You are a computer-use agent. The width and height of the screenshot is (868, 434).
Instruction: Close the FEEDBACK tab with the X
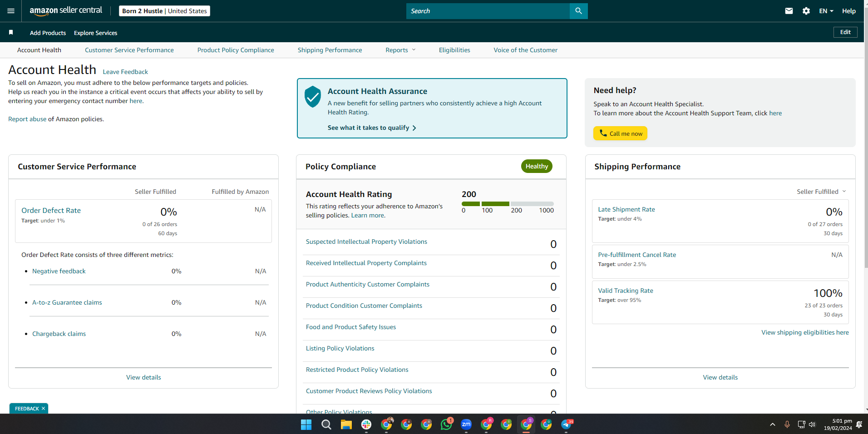pos(43,409)
